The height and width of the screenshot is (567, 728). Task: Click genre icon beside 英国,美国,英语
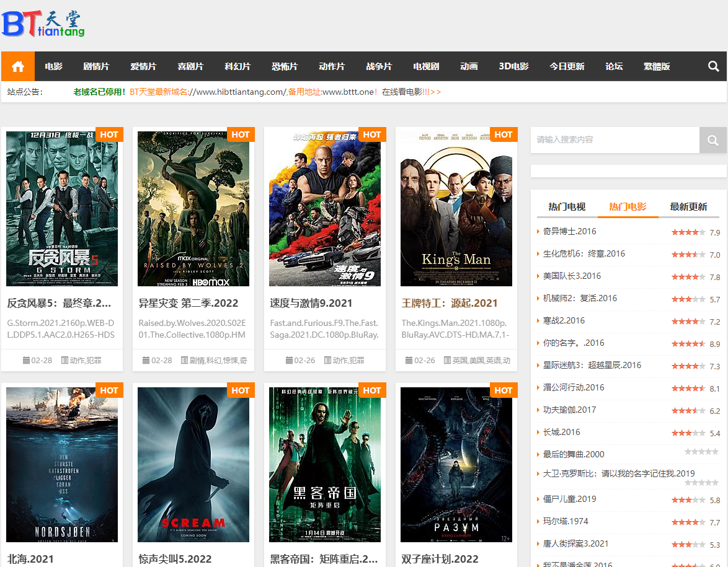pyautogui.click(x=447, y=361)
